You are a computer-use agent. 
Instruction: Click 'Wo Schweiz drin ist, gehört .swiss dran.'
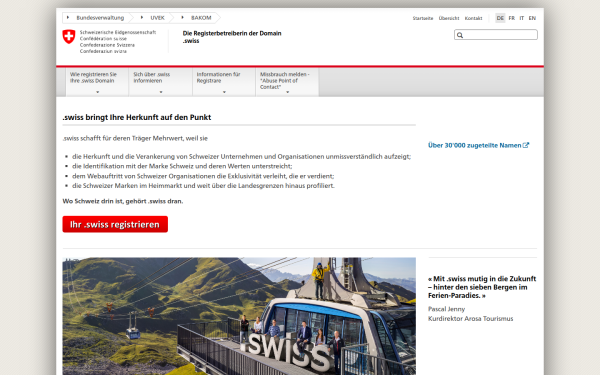point(123,201)
